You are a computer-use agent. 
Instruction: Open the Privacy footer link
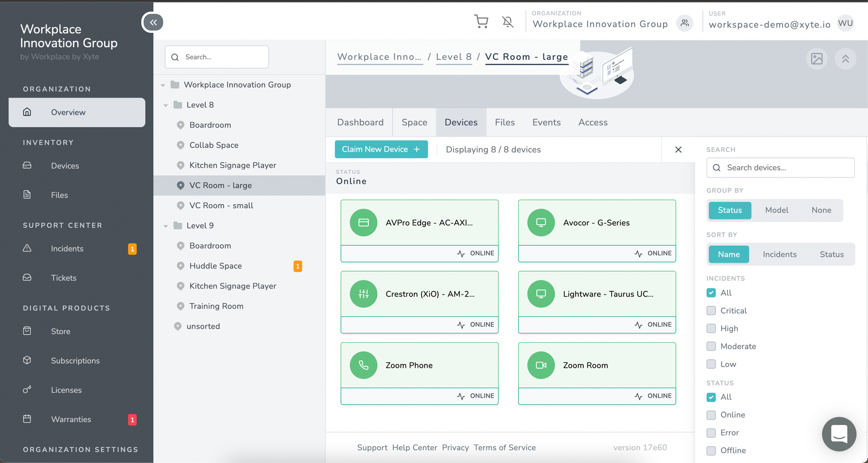click(455, 448)
